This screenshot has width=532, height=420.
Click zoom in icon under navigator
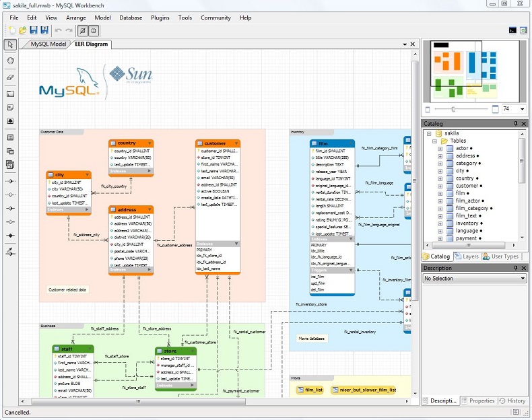tap(496, 109)
